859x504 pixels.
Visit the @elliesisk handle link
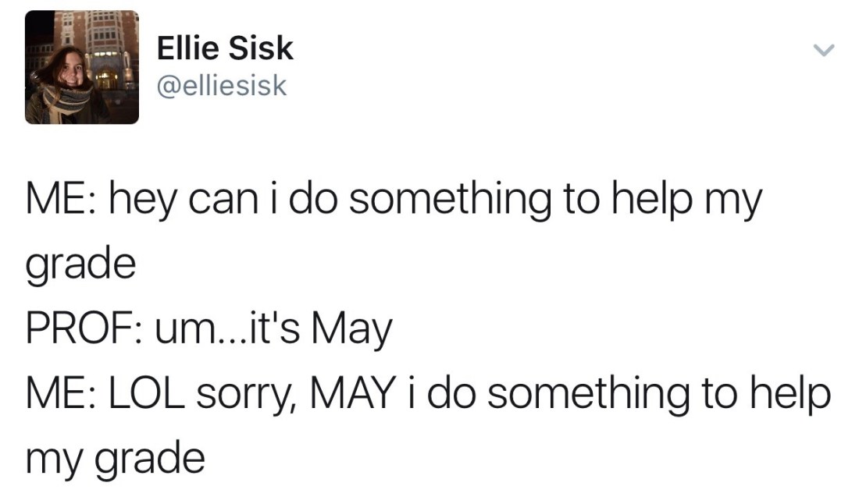(222, 84)
